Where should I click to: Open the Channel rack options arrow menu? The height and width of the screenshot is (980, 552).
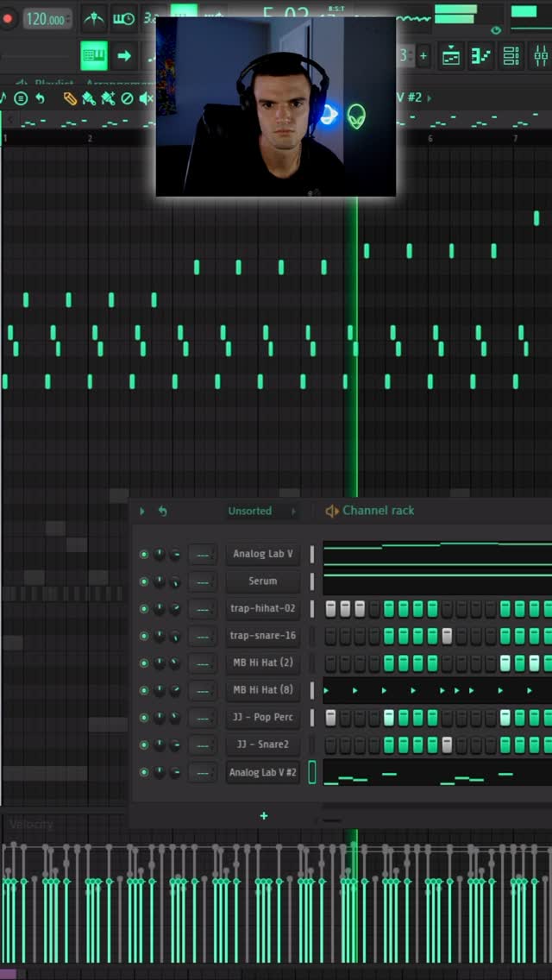142,511
